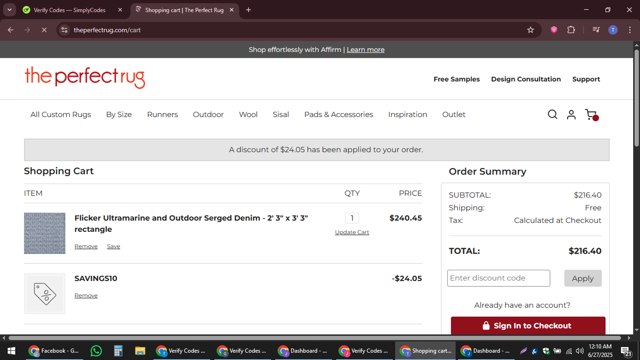This screenshot has height=360, width=640.
Task: Click the Apply discount button
Action: 583,278
